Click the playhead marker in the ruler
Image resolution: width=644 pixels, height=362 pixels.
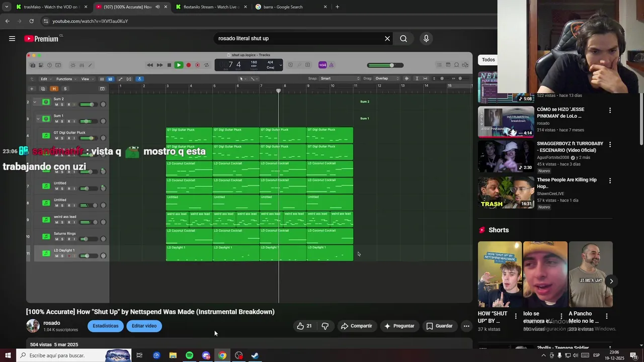[x=278, y=90]
